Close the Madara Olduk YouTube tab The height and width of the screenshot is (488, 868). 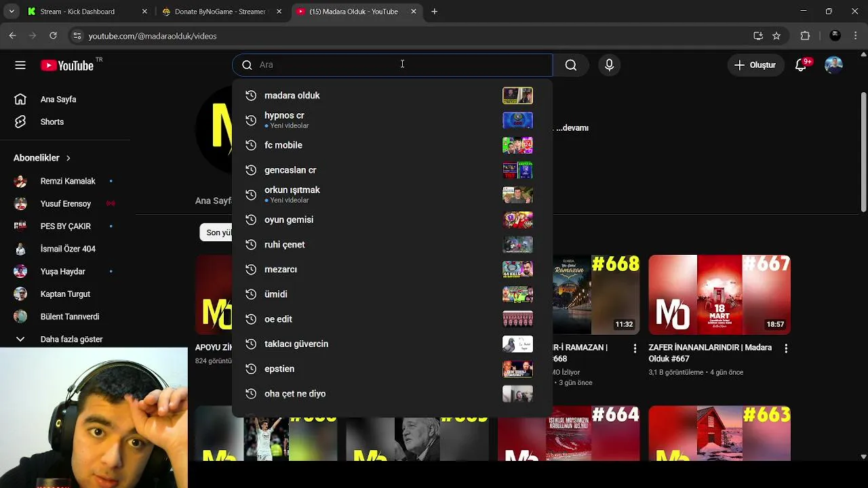414,12
